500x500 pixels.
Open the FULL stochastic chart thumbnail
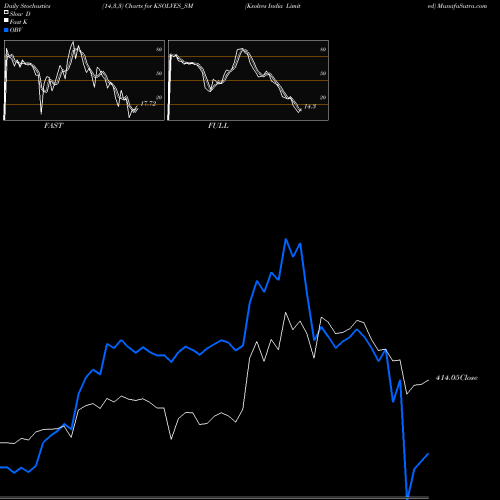(248, 80)
